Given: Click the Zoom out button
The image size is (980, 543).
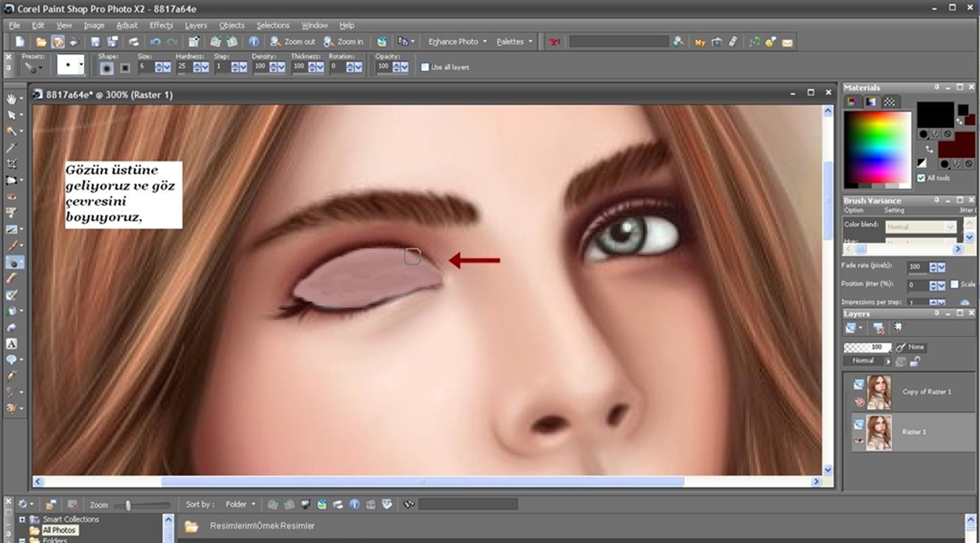Looking at the screenshot, I should click(293, 42).
